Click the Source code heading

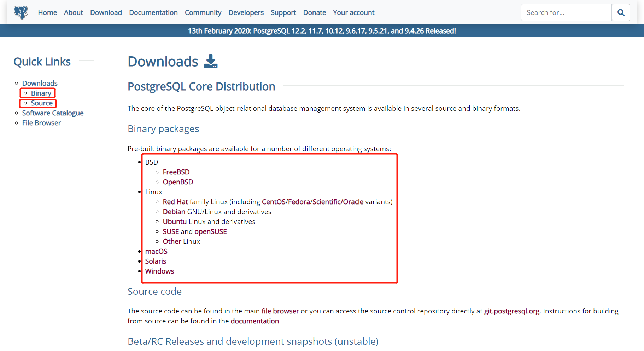point(155,292)
